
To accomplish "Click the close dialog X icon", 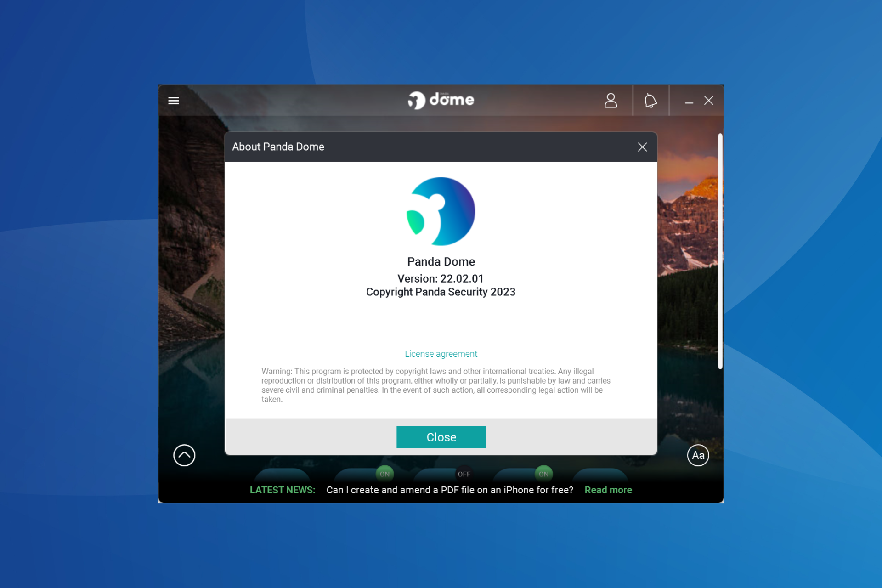I will pos(643,147).
